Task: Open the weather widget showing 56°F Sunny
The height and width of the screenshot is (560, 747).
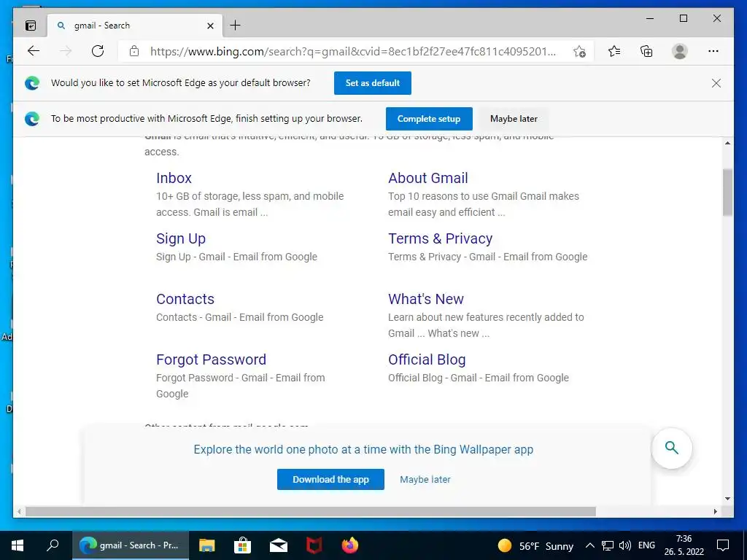Action: (535, 545)
